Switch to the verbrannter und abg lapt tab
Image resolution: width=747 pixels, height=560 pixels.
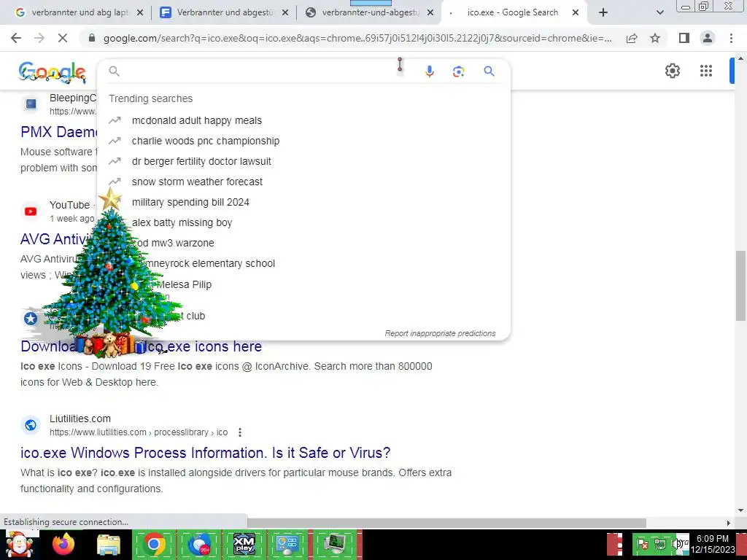coord(80,13)
